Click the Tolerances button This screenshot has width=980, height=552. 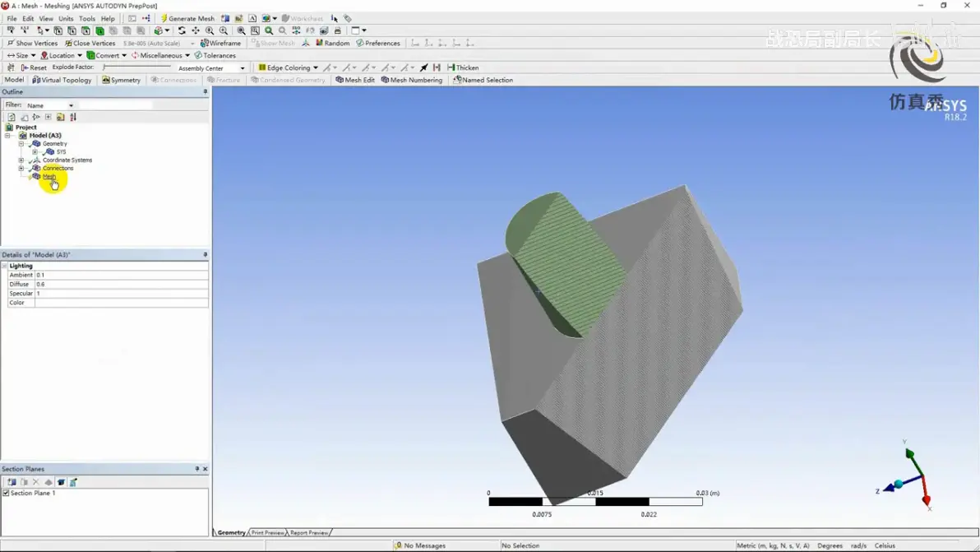[x=215, y=56]
